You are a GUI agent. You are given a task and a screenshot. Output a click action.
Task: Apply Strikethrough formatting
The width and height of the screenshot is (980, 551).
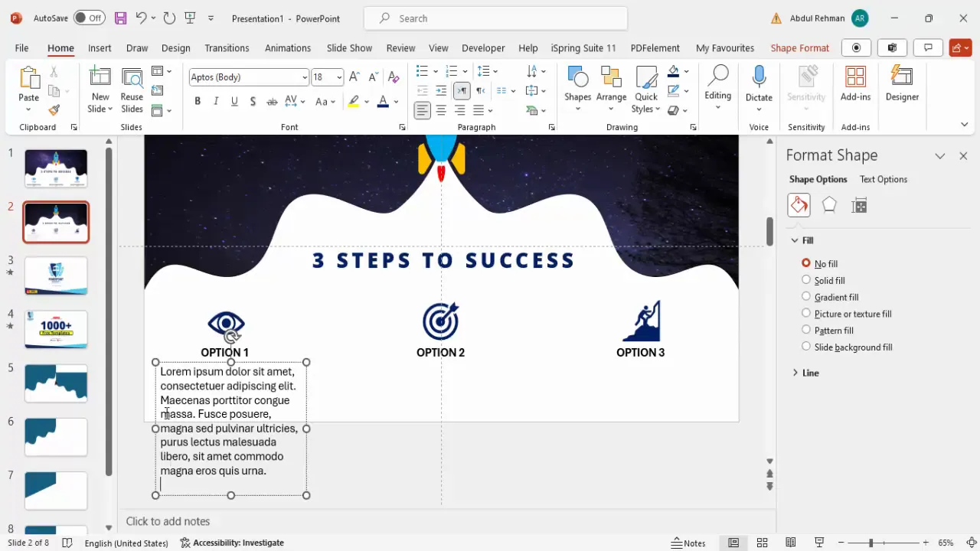[x=272, y=101]
